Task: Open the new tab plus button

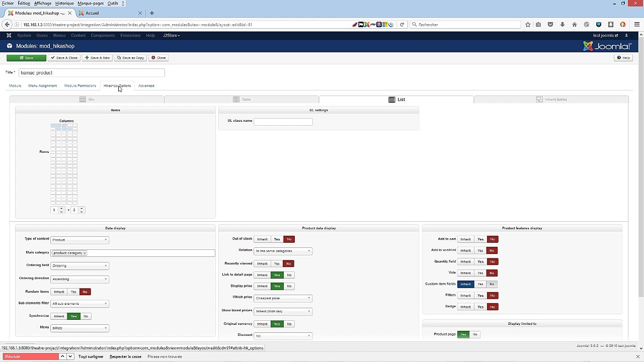Action: point(151,13)
